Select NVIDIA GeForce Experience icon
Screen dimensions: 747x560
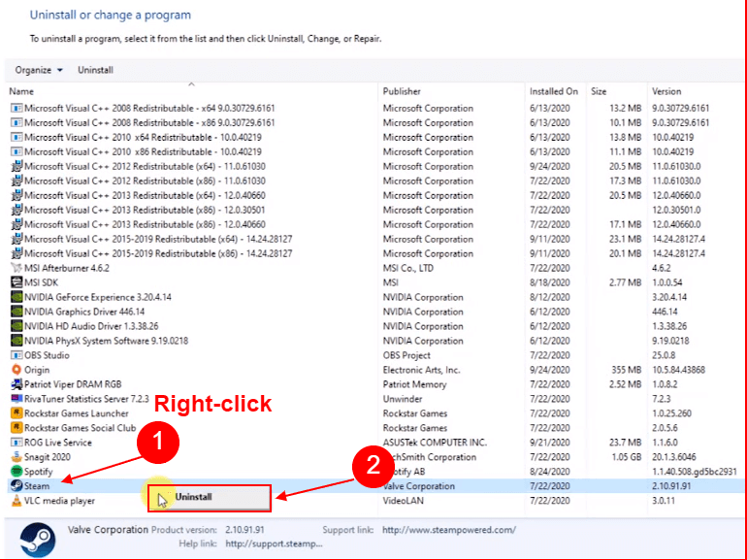pyautogui.click(x=16, y=297)
